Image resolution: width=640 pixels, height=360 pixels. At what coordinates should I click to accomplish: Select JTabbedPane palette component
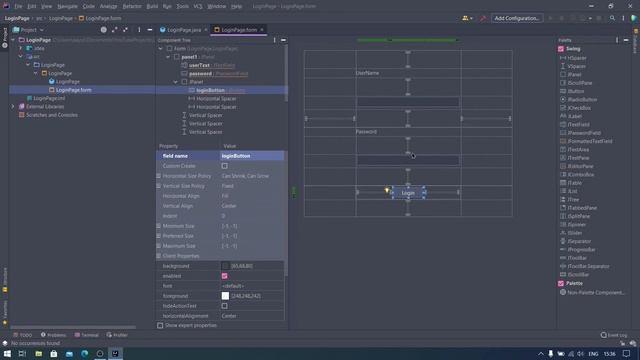(x=579, y=208)
